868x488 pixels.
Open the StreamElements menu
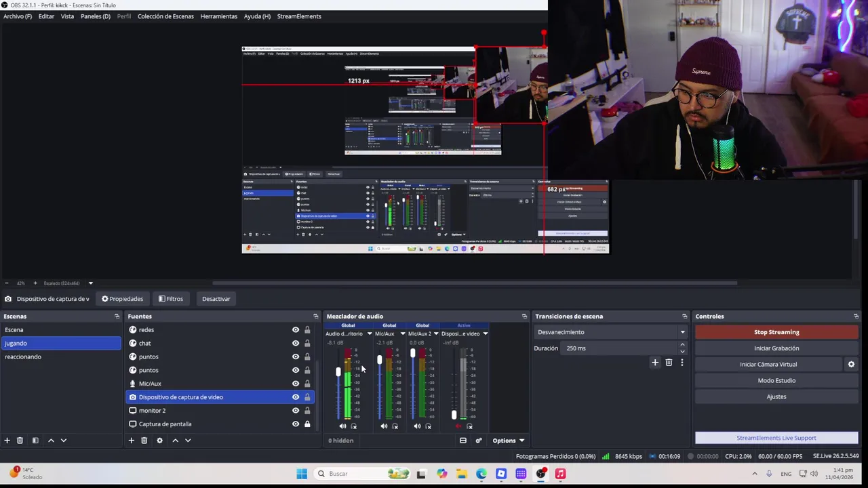pos(299,16)
